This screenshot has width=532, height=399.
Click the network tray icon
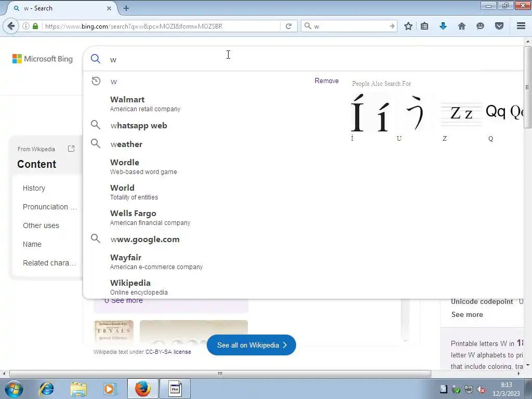point(469,389)
